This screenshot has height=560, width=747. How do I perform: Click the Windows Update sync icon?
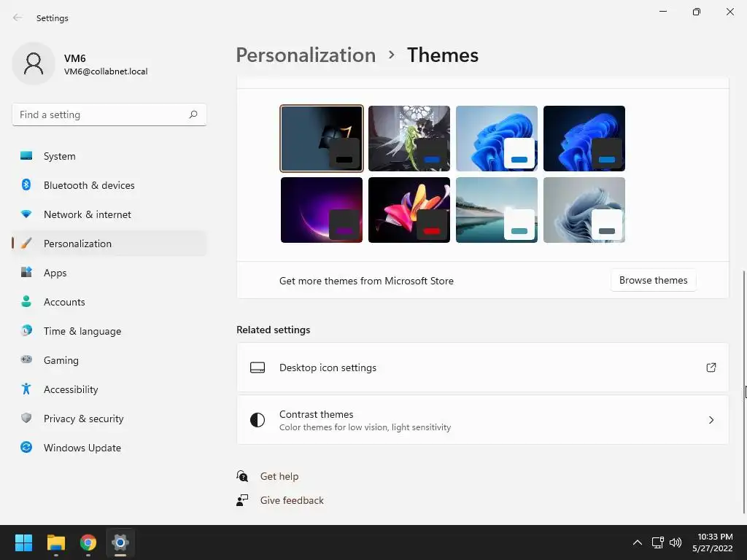26,447
